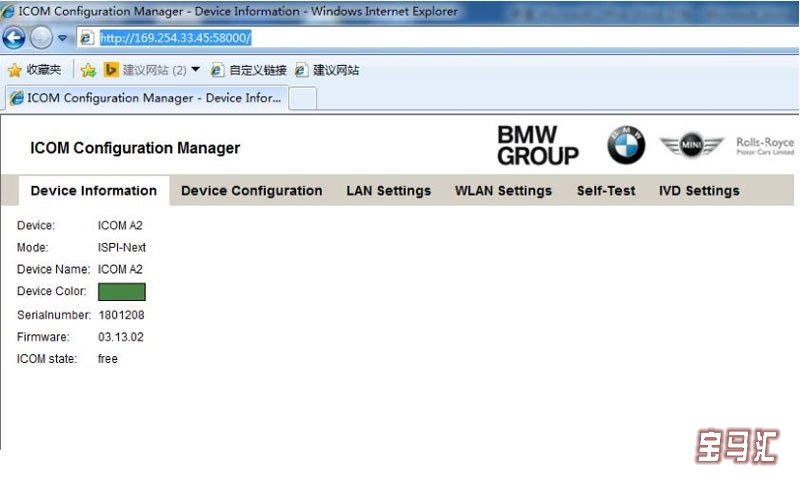800x482 pixels.
Task: Click the ICOM Configuration Manager page heading
Action: [x=135, y=148]
